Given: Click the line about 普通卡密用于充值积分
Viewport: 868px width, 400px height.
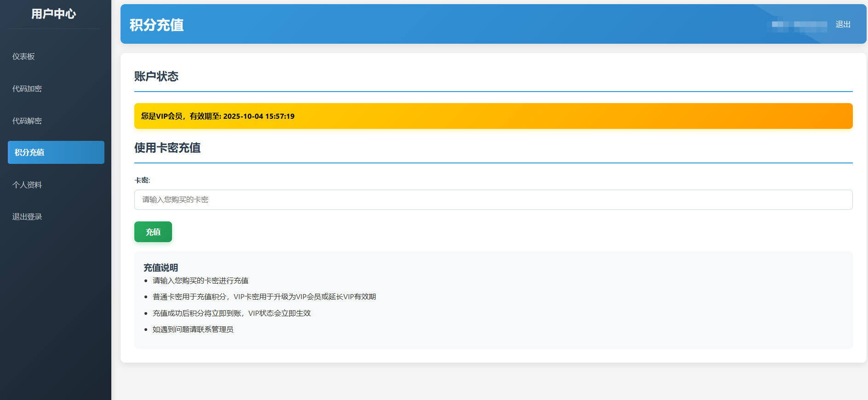Looking at the screenshot, I should [x=264, y=297].
